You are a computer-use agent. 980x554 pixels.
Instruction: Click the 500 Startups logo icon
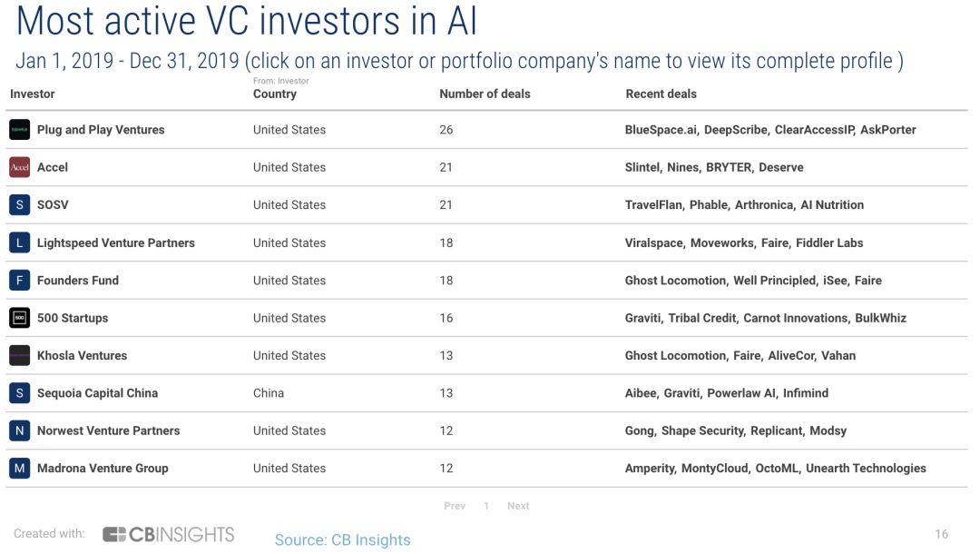tap(20, 318)
